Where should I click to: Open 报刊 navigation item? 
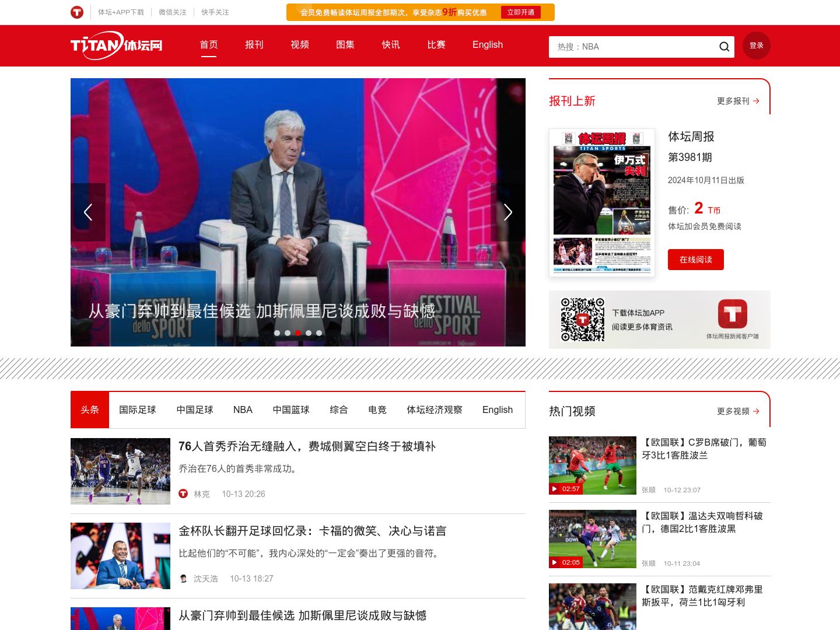pos(254,45)
